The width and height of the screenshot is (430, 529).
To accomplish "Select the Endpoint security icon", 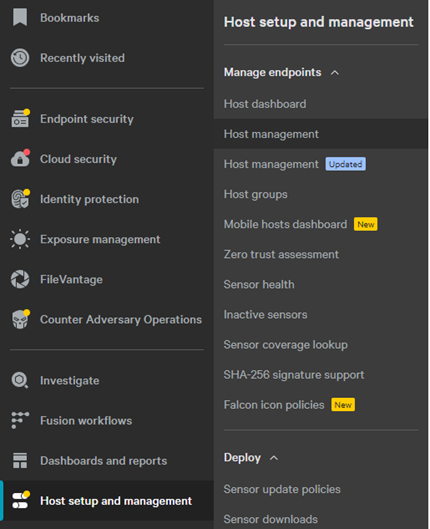I will pyautogui.click(x=20, y=118).
